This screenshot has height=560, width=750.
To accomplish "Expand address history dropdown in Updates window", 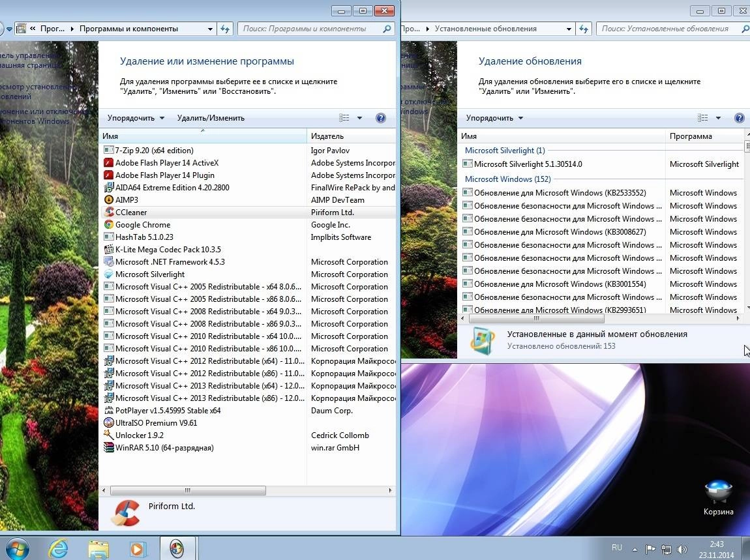I will tap(569, 29).
